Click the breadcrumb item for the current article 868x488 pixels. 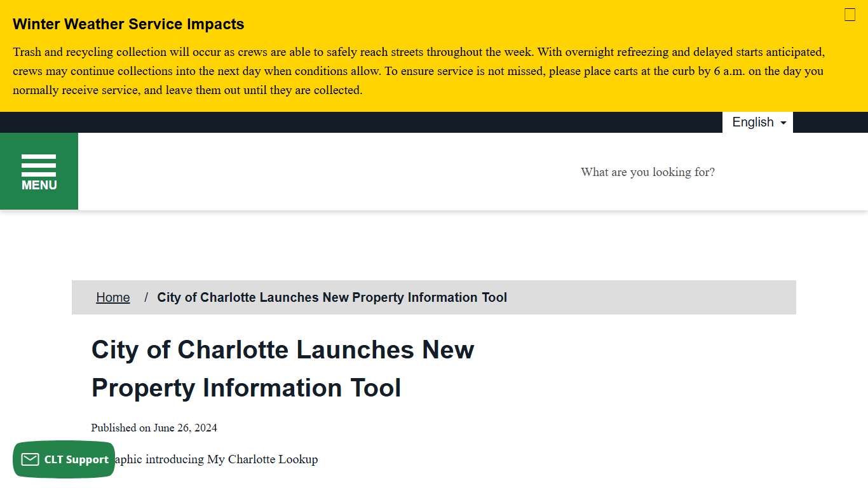[x=332, y=297]
